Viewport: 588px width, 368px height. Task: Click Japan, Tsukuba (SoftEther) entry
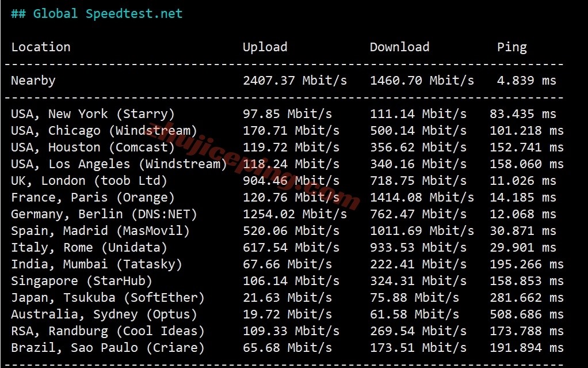108,297
